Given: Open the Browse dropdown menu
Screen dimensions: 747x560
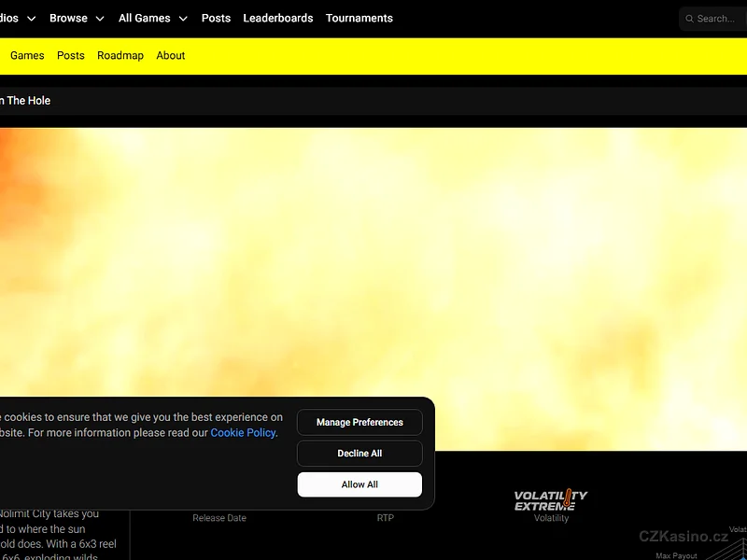Looking at the screenshot, I should (77, 18).
